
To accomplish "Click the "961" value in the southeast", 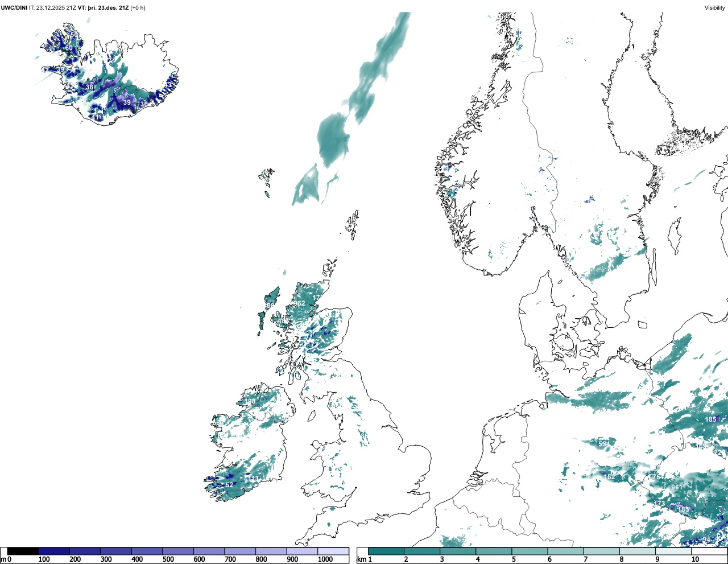I will (x=676, y=487).
